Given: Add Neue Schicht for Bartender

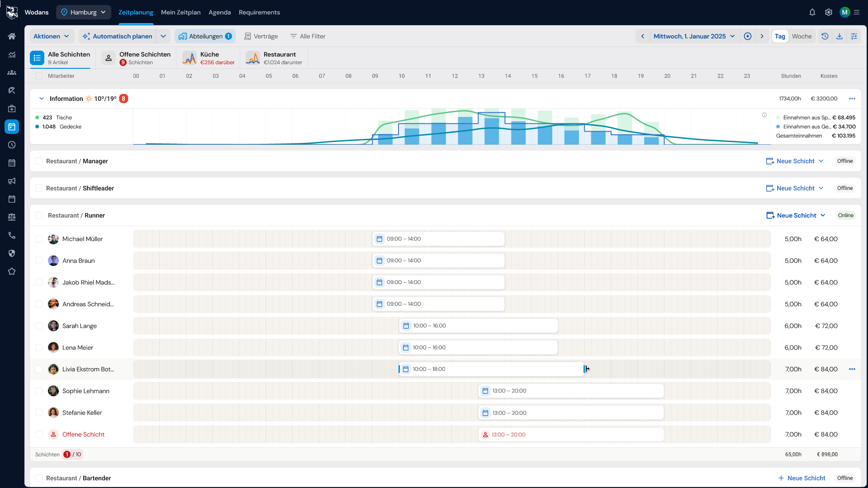Looking at the screenshot, I should (x=802, y=478).
